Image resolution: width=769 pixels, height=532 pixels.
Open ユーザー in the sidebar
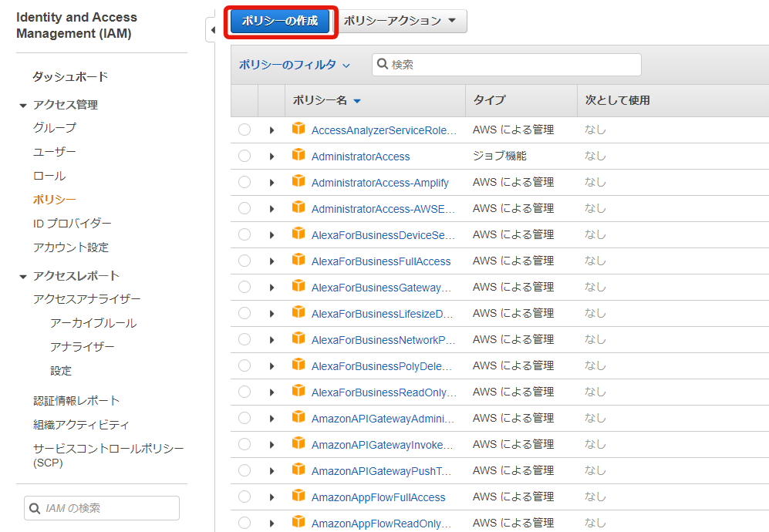click(x=55, y=152)
